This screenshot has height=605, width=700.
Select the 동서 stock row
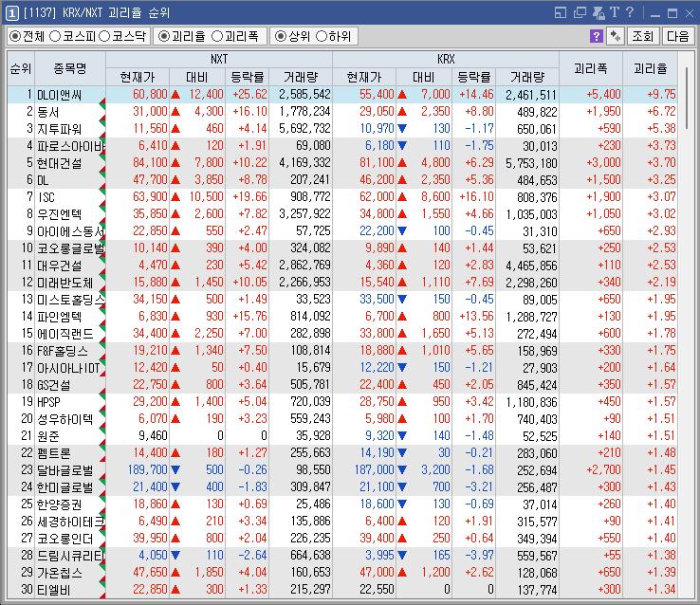coord(342,112)
